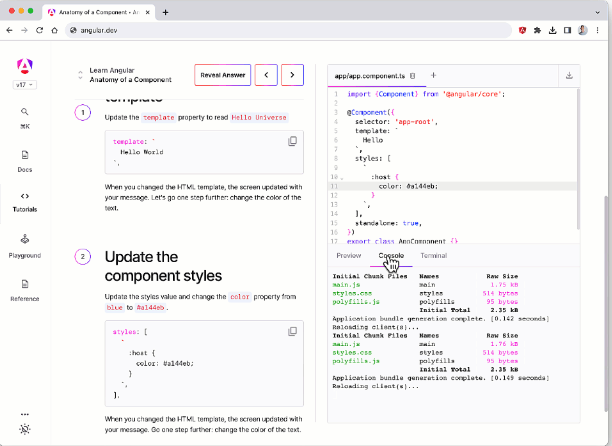Viewport: 612px width, 446px height.
Task: Expand the Learn Angular tutorial chapter list
Action: tap(80, 75)
